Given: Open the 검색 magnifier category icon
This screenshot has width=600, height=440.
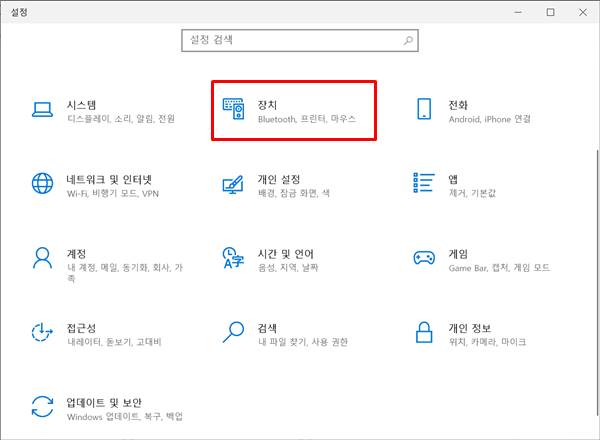Looking at the screenshot, I should (x=233, y=332).
